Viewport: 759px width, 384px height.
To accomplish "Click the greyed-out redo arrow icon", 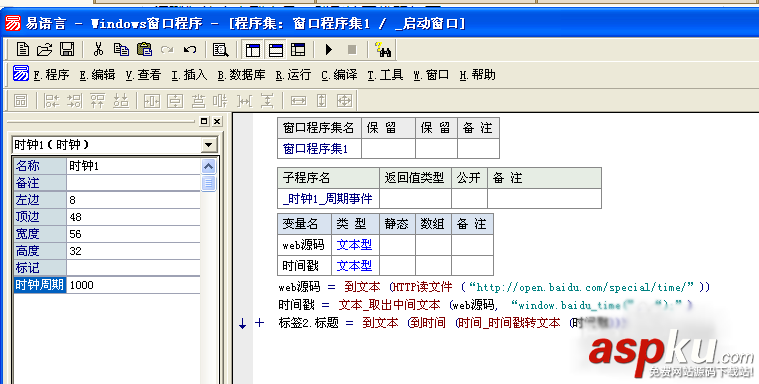I will pyautogui.click(x=167, y=49).
